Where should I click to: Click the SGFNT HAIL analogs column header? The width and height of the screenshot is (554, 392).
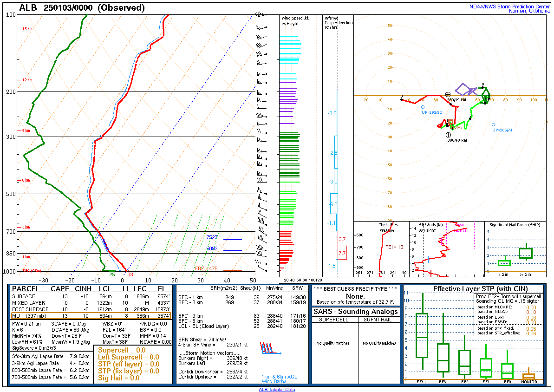click(x=379, y=320)
